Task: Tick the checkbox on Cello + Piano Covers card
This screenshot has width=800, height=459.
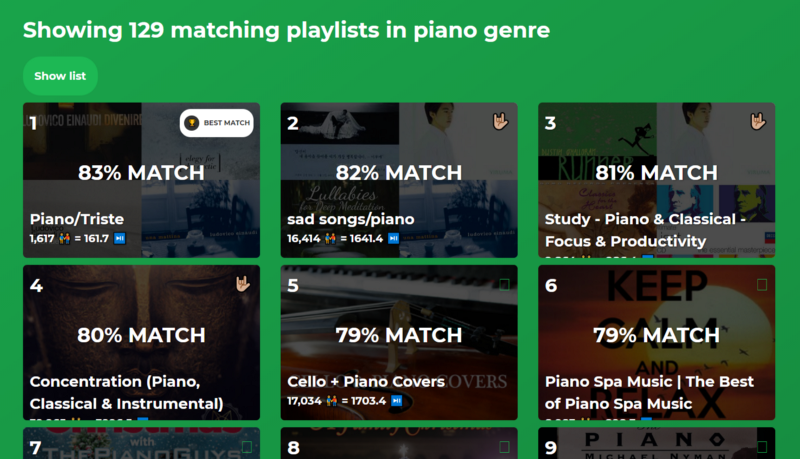Action: click(504, 285)
